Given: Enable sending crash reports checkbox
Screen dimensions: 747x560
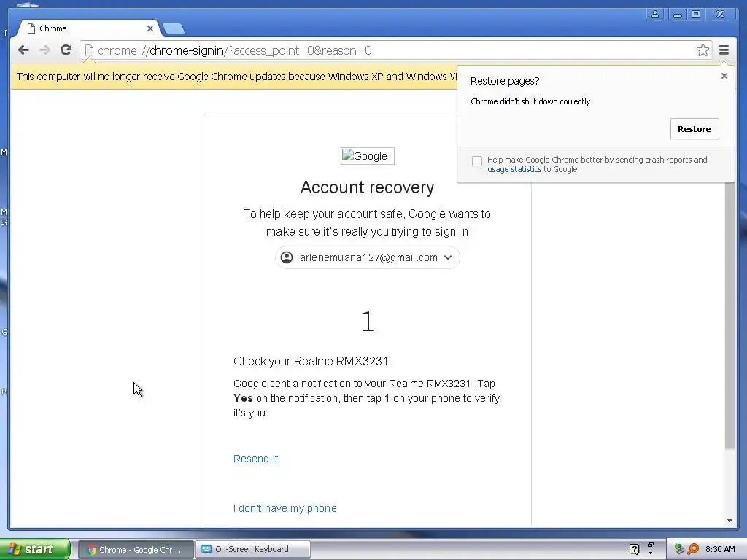Looking at the screenshot, I should pos(477,161).
